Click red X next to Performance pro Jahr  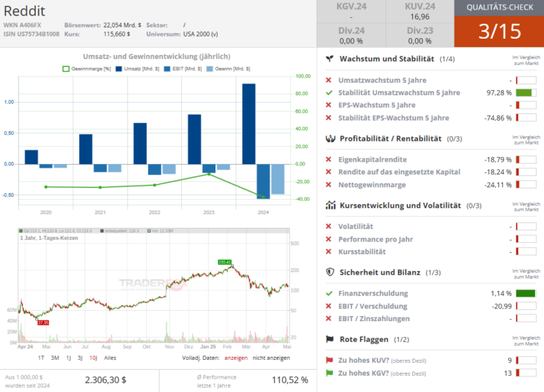pyautogui.click(x=329, y=239)
